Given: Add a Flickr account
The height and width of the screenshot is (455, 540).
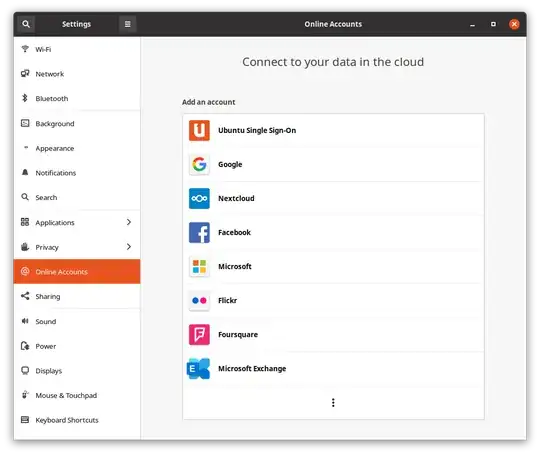Looking at the screenshot, I should (x=333, y=301).
